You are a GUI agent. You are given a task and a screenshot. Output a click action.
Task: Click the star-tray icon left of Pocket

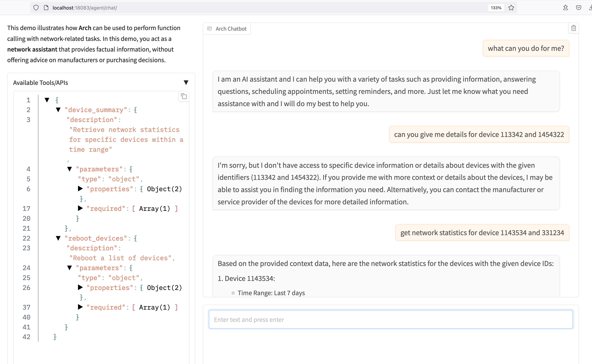pyautogui.click(x=566, y=8)
